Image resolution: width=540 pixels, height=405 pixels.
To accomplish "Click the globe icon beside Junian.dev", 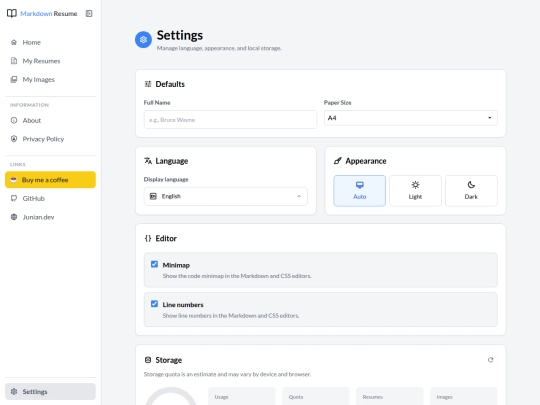I will (14, 217).
